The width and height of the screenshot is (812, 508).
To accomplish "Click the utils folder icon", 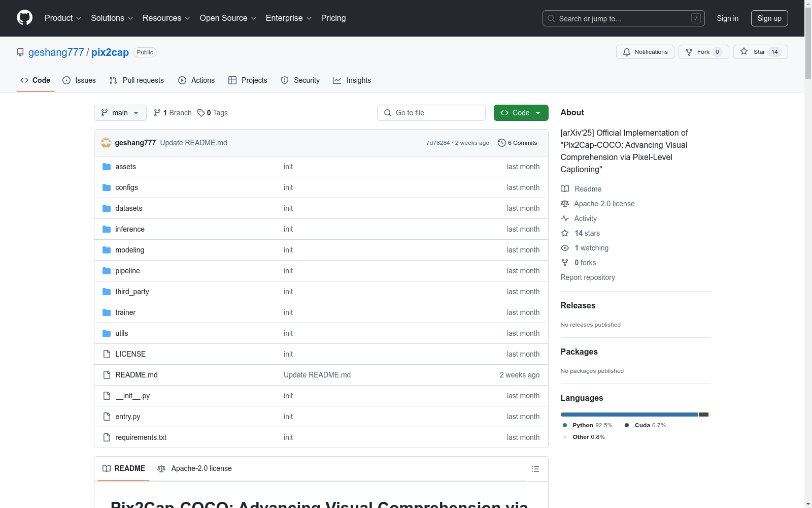I will (x=107, y=333).
